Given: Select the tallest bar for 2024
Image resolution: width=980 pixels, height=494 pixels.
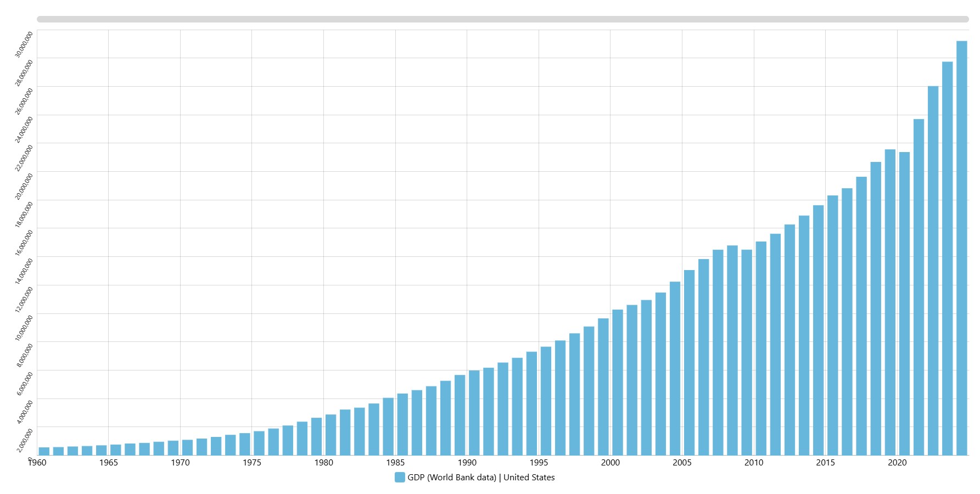Looking at the screenshot, I should click(x=962, y=248).
